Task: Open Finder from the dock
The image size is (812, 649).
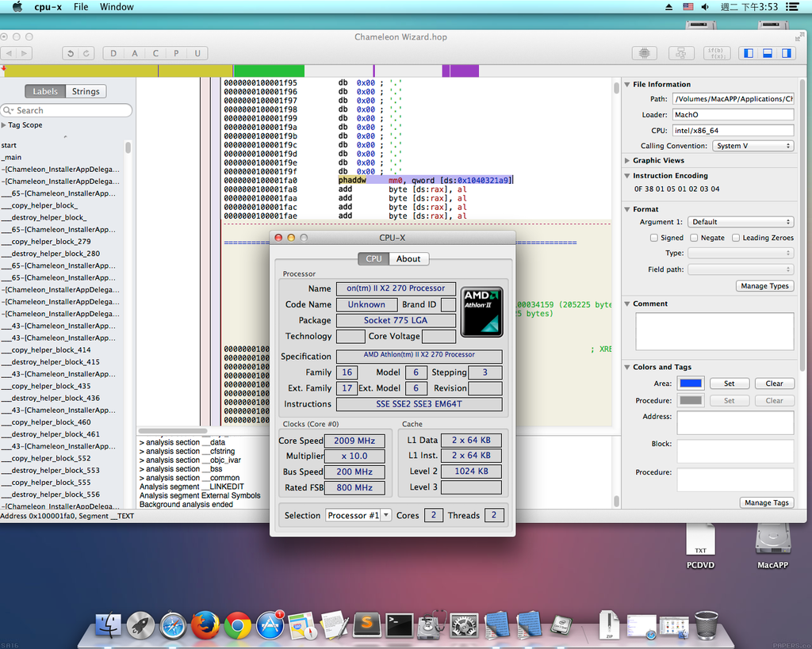Action: [x=108, y=624]
